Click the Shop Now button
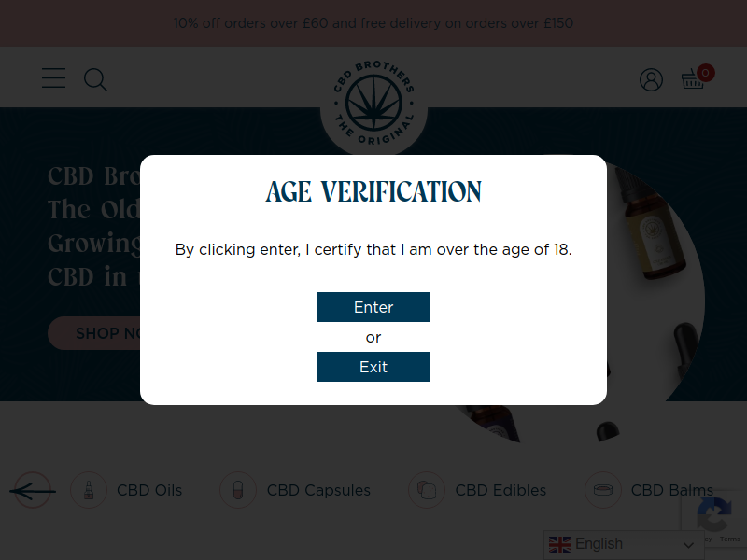The height and width of the screenshot is (560, 747). tap(94, 333)
